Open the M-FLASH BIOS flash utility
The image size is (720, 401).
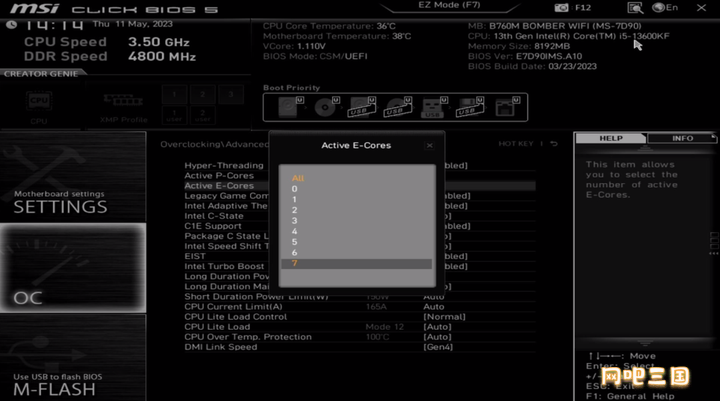tap(73, 358)
